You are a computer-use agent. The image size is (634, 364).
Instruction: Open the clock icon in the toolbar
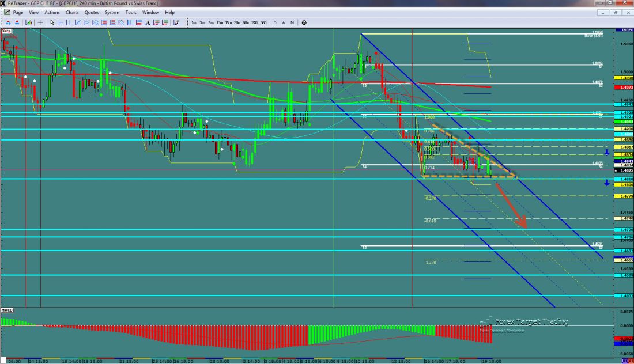tap(304, 22)
